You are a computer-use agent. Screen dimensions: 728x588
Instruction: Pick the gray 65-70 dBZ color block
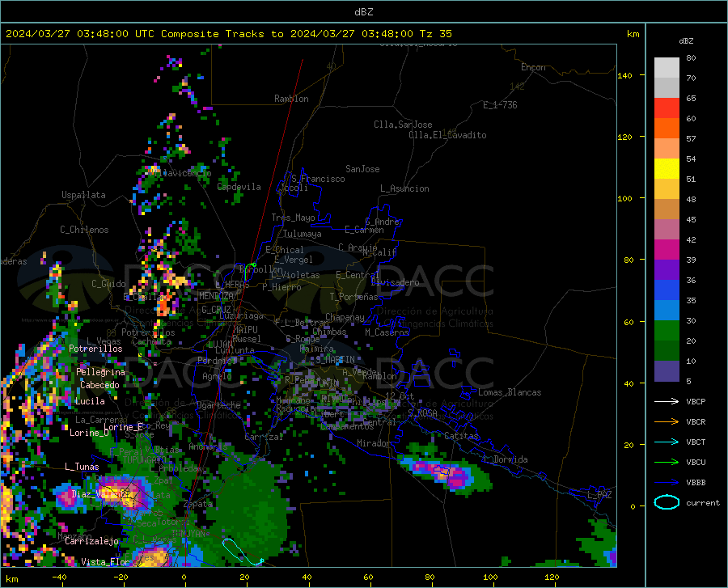667,88
